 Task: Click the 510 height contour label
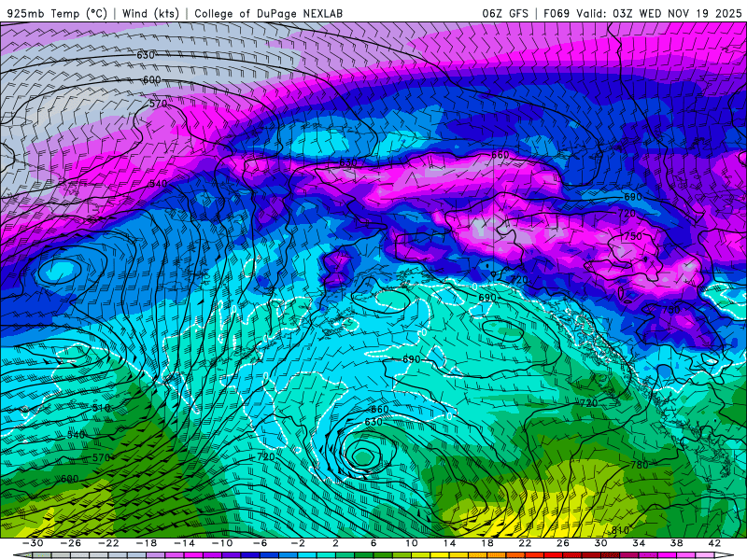[x=101, y=408]
